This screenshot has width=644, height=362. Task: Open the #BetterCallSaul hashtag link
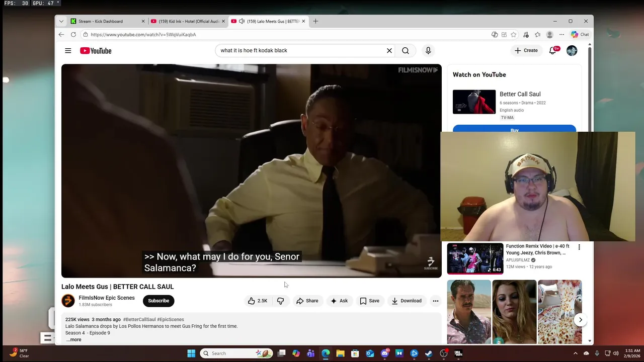click(x=139, y=319)
